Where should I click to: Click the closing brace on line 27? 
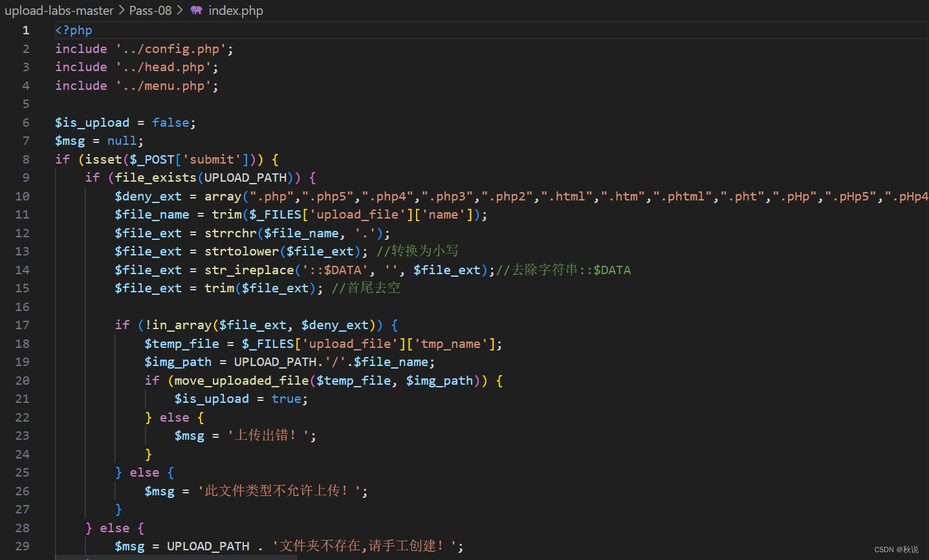pos(118,510)
